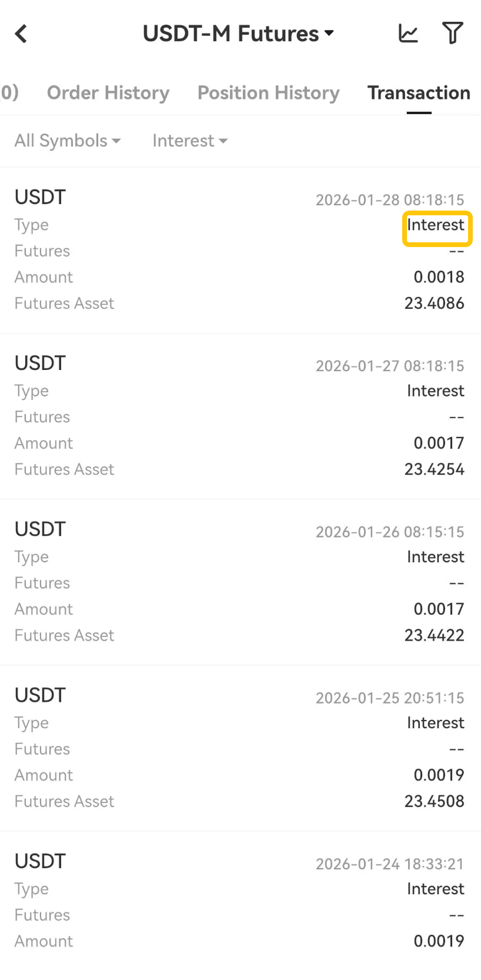Image resolution: width=481 pixels, height=980 pixels.
Task: Tap the 23.4086 futures asset value
Action: 434,304
